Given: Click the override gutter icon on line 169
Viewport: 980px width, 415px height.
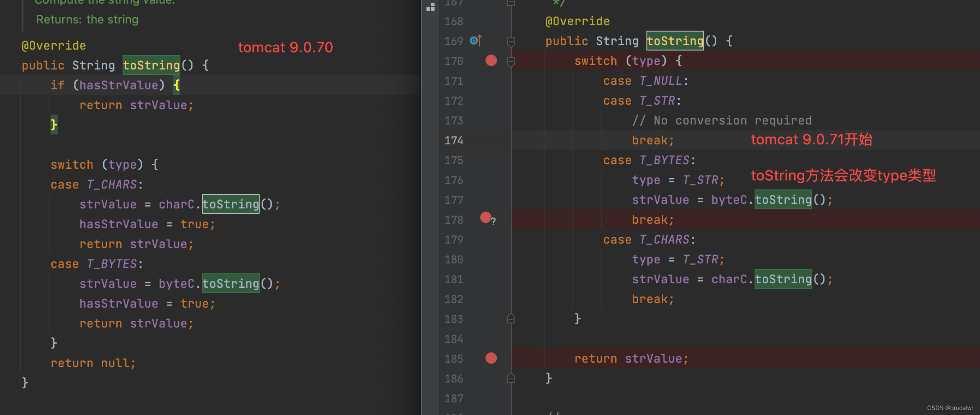Looking at the screenshot, I should click(x=476, y=41).
